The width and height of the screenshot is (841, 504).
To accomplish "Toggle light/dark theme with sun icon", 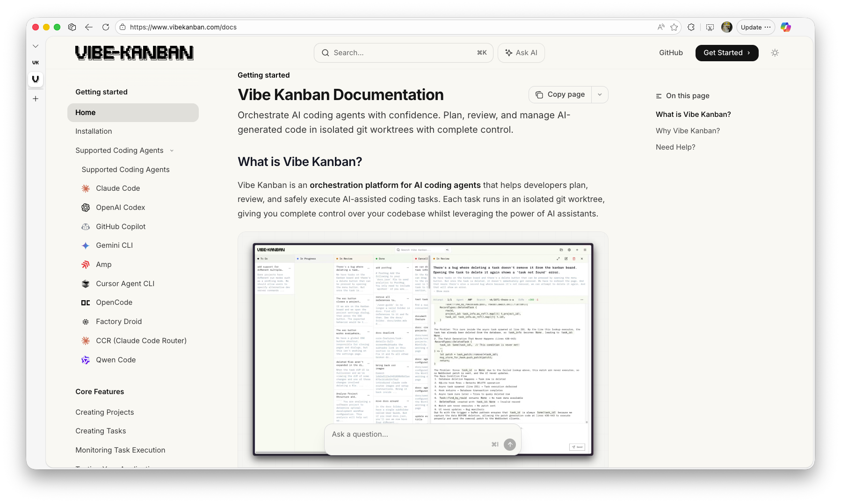I will pyautogui.click(x=775, y=53).
